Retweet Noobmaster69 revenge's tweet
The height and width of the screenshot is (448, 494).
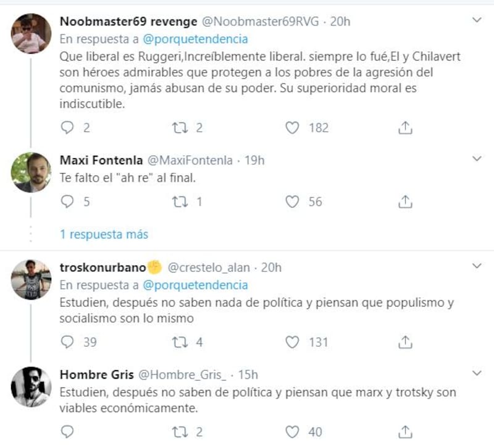click(x=178, y=128)
